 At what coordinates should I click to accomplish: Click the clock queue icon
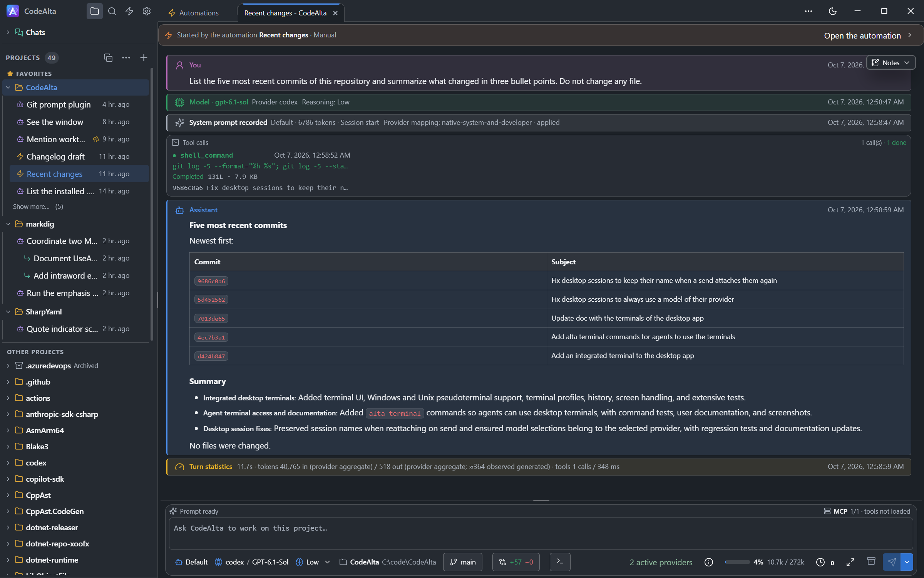820,562
